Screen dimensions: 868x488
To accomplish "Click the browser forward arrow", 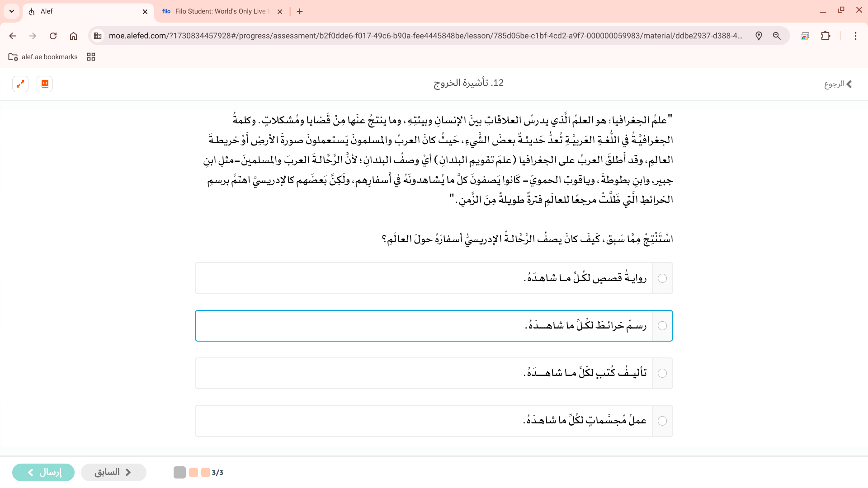I will pos(33,36).
